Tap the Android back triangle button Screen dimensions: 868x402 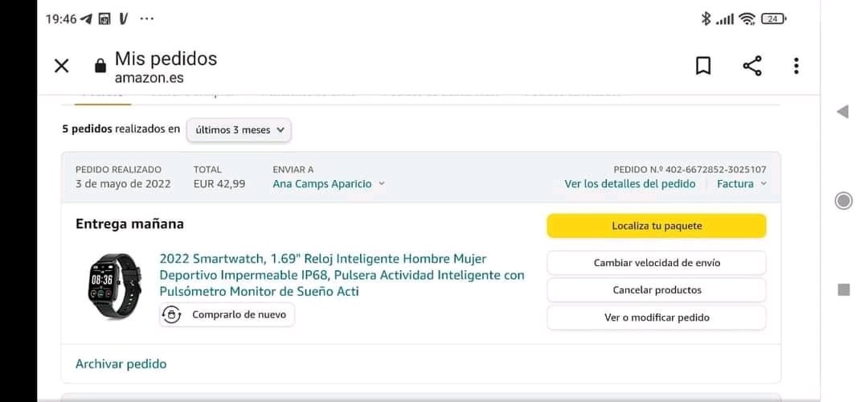(x=842, y=112)
